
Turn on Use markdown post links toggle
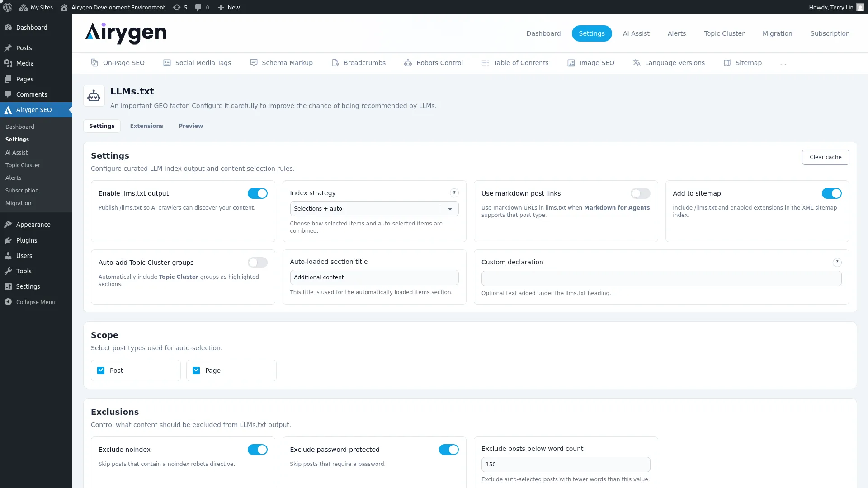click(641, 193)
